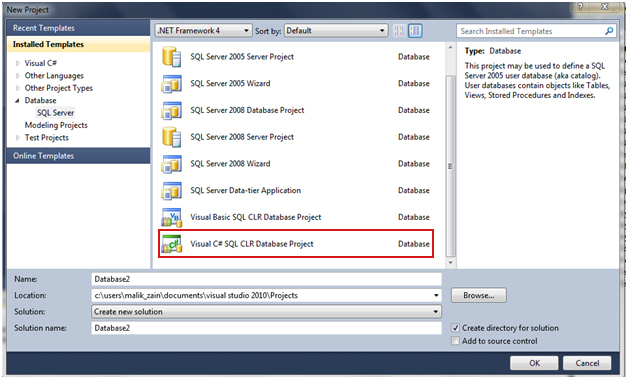Click the Visual Basic SQL CLR Database icon
628x379 pixels.
[171, 217]
